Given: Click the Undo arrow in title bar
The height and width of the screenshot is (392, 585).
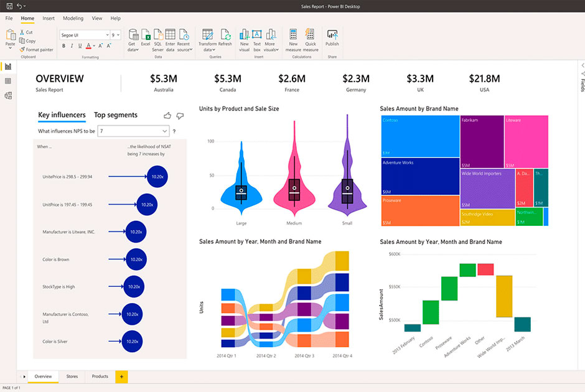Looking at the screenshot, I should 19,6.
